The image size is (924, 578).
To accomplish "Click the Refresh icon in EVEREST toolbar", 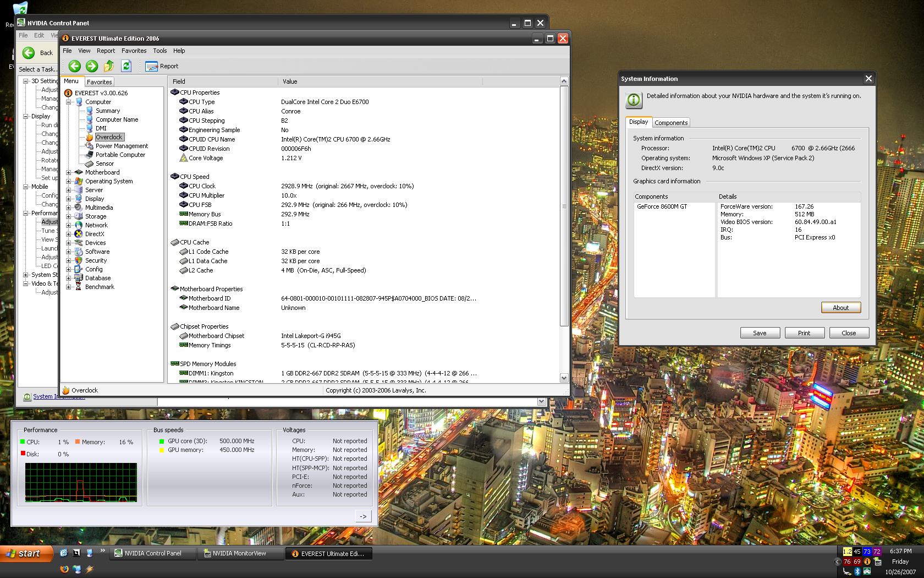I will click(x=126, y=66).
